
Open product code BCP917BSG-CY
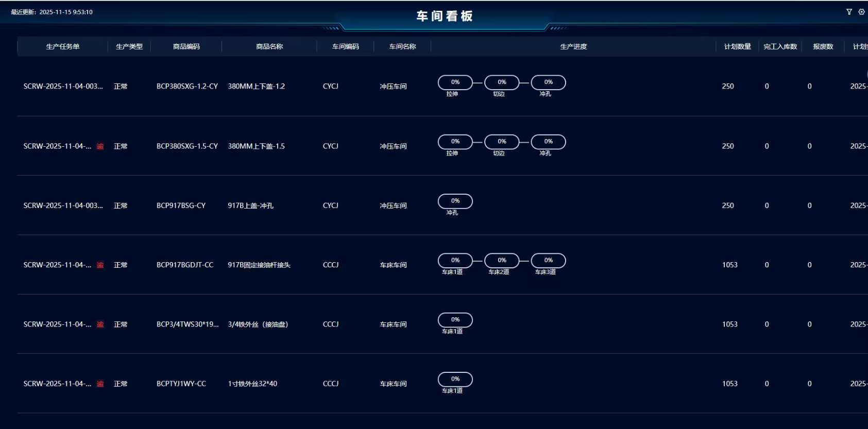(181, 205)
